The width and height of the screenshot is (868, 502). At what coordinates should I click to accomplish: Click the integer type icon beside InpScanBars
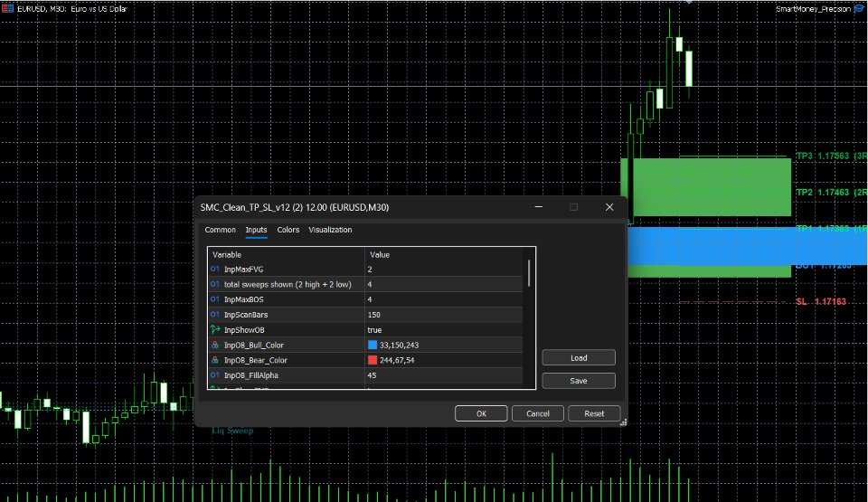pyautogui.click(x=215, y=315)
